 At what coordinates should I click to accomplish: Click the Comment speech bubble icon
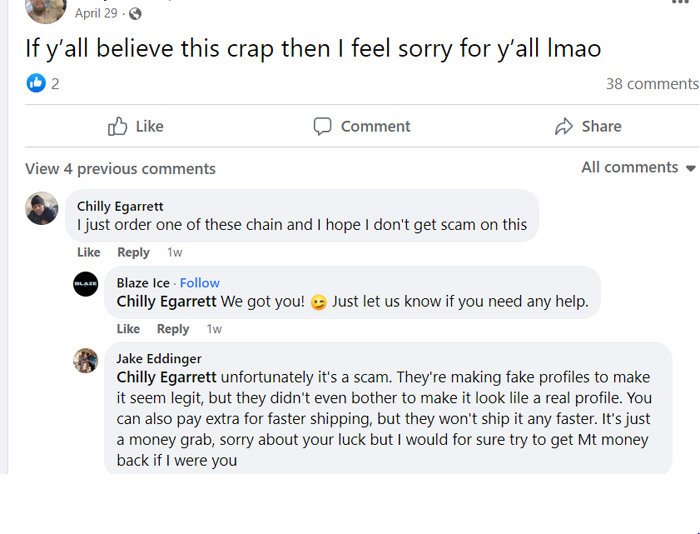322,126
